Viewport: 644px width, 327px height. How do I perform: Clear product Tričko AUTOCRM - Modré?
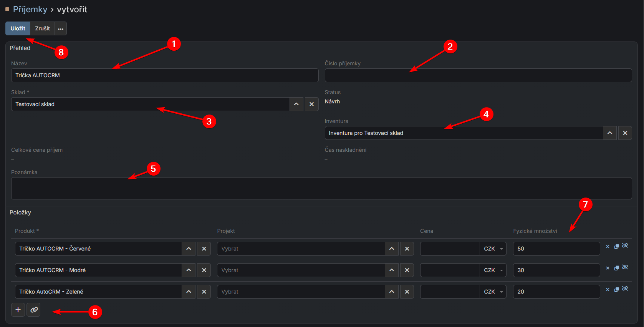[204, 270]
